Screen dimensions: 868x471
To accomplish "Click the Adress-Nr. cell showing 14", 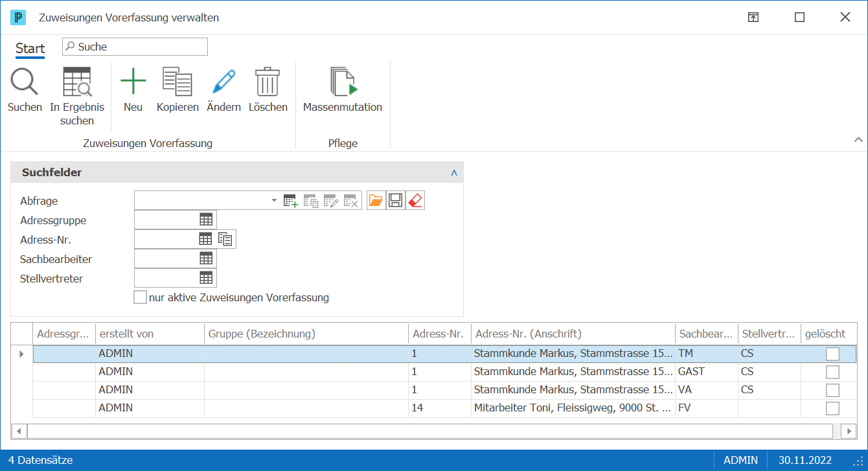I will pos(440,408).
